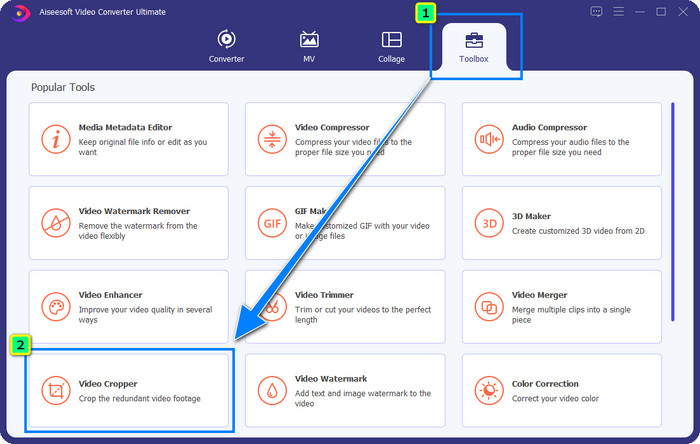Screen dimensions: 700x444
Task: Click the Video Trimmer title
Action: (x=324, y=295)
